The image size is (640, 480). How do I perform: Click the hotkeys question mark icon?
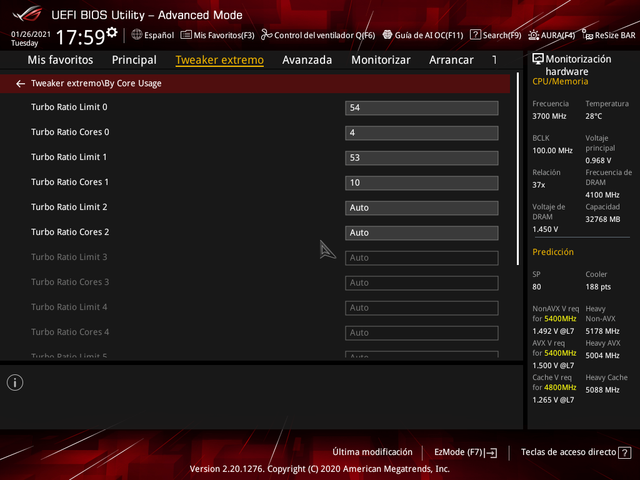tap(624, 453)
